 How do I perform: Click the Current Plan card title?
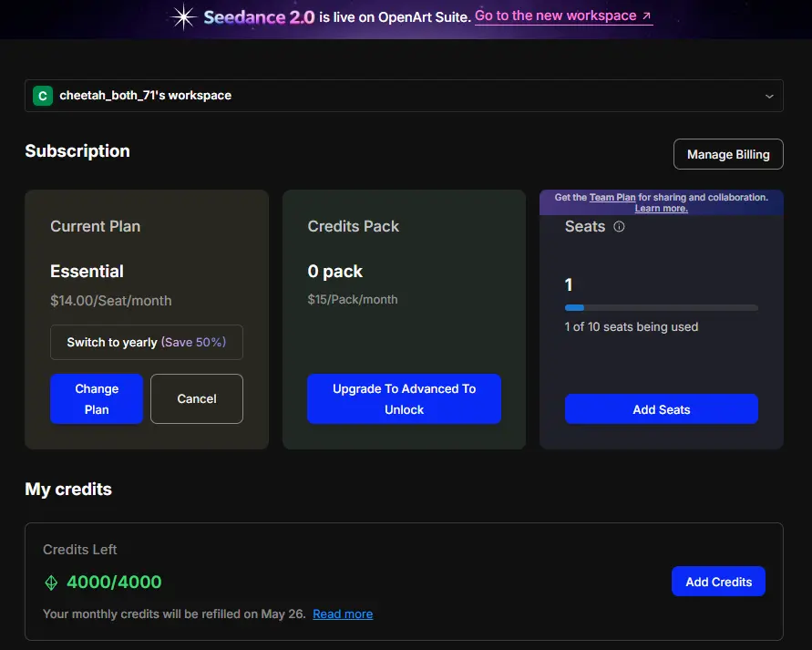click(96, 226)
